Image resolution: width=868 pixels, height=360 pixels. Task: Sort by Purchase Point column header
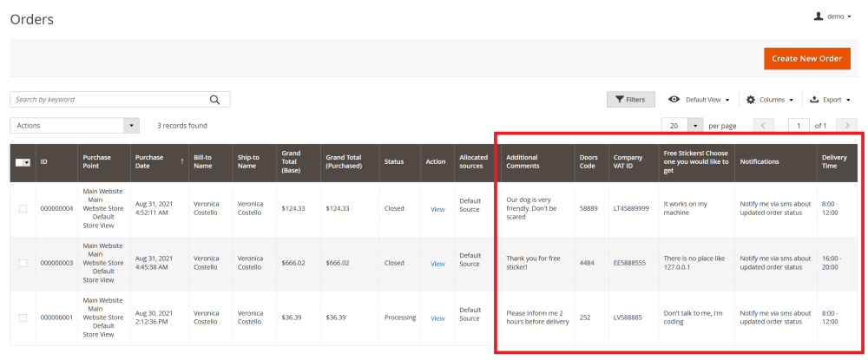[x=104, y=162]
